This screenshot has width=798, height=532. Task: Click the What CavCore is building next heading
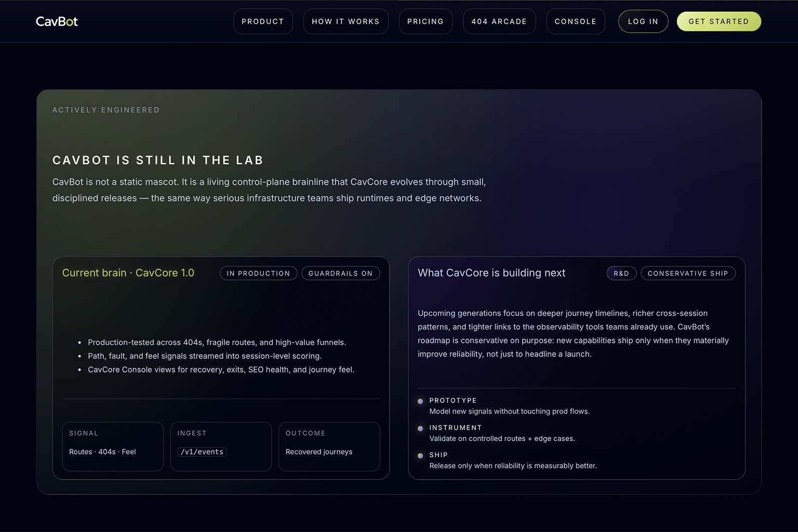click(x=491, y=273)
